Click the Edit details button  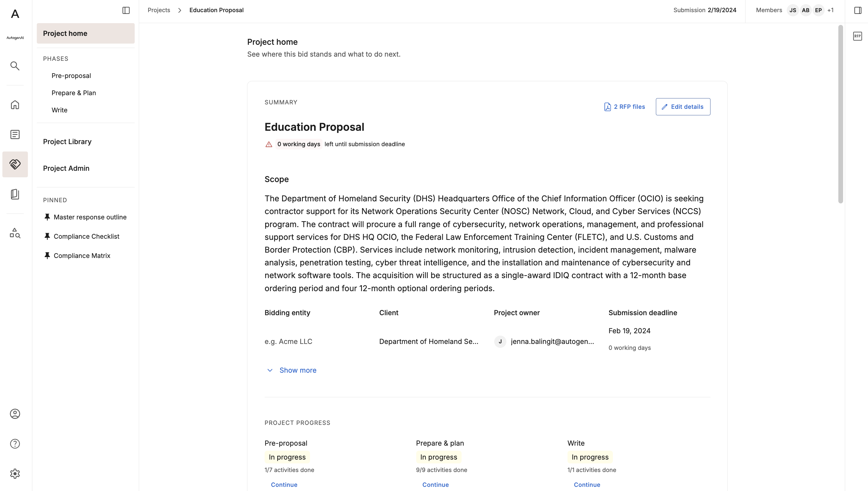click(x=683, y=106)
